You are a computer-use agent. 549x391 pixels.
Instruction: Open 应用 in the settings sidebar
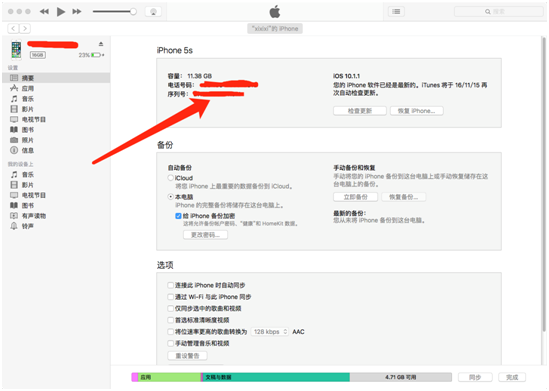(56, 88)
